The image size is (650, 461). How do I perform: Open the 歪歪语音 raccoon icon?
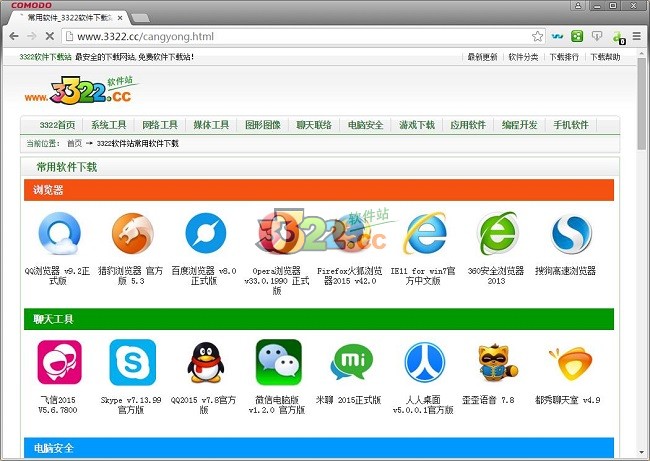tap(497, 362)
